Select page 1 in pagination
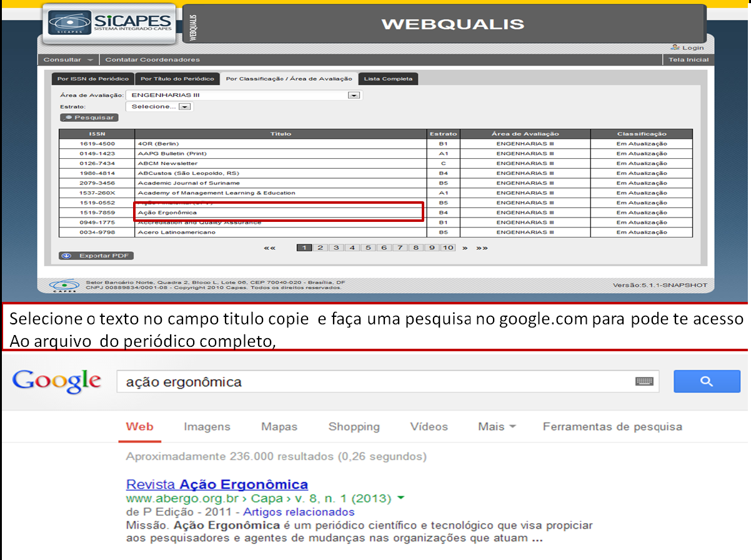Screen dimensions: 751x560 click(304, 248)
